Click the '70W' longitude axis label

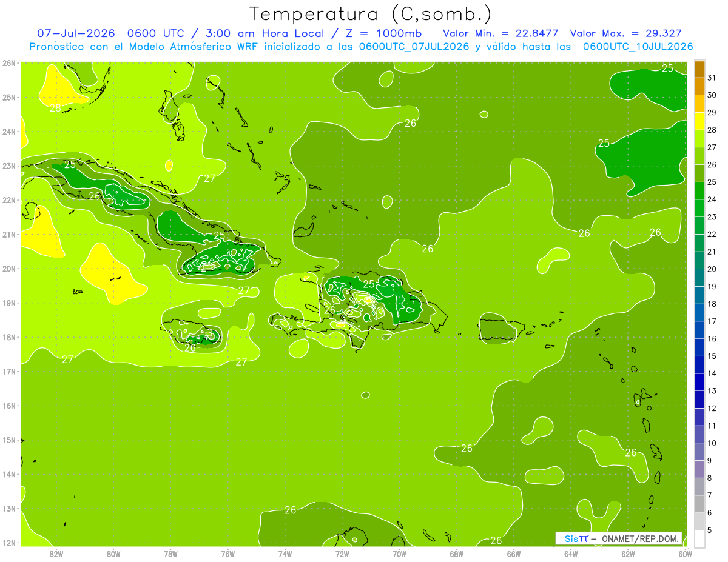coord(399,554)
